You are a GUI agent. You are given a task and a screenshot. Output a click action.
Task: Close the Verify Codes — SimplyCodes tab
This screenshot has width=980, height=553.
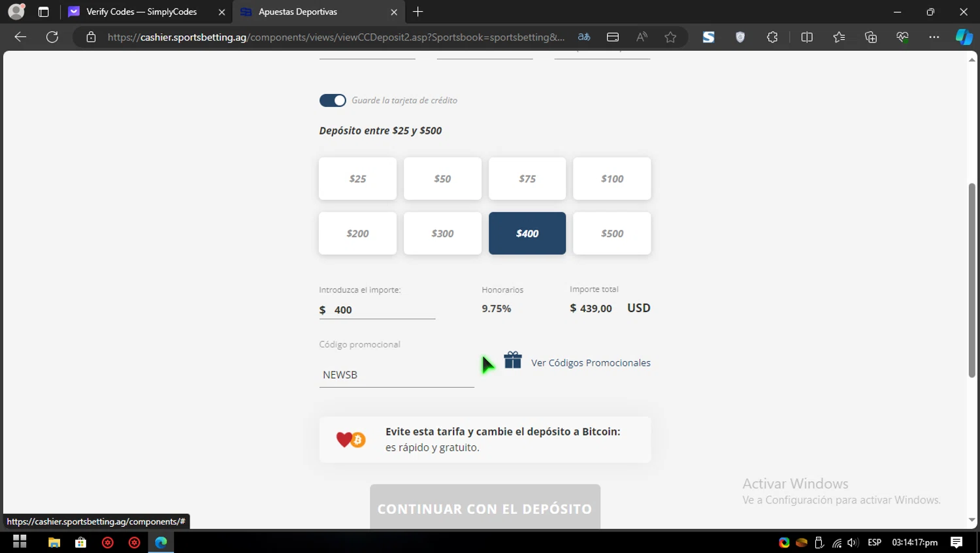221,12
